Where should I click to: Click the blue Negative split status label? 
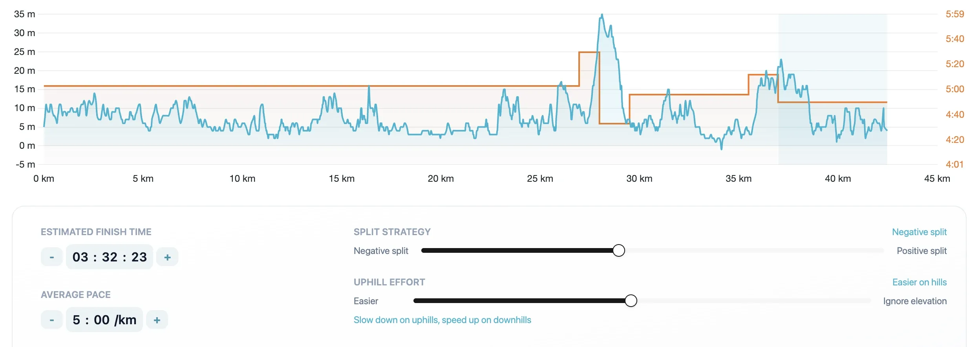pyautogui.click(x=919, y=232)
